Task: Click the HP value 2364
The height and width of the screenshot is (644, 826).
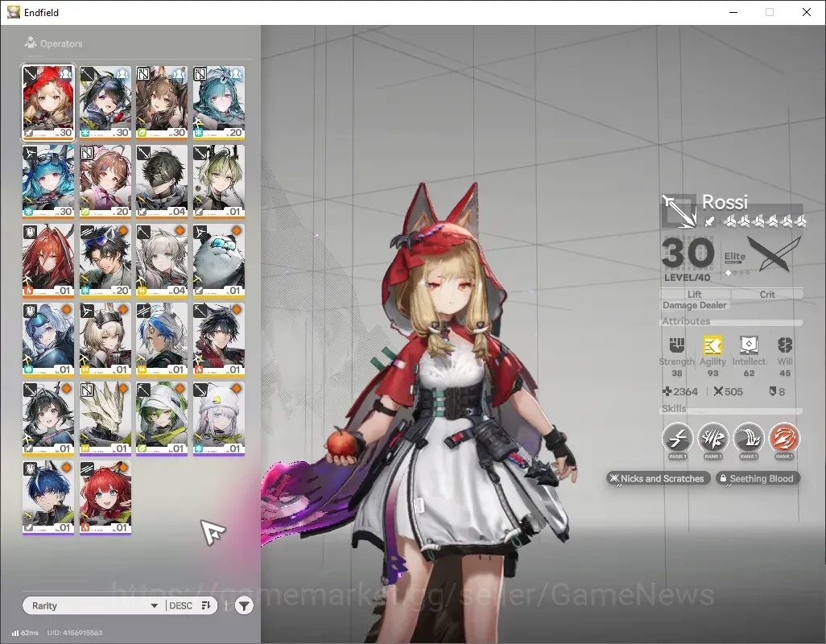Action: (x=680, y=392)
